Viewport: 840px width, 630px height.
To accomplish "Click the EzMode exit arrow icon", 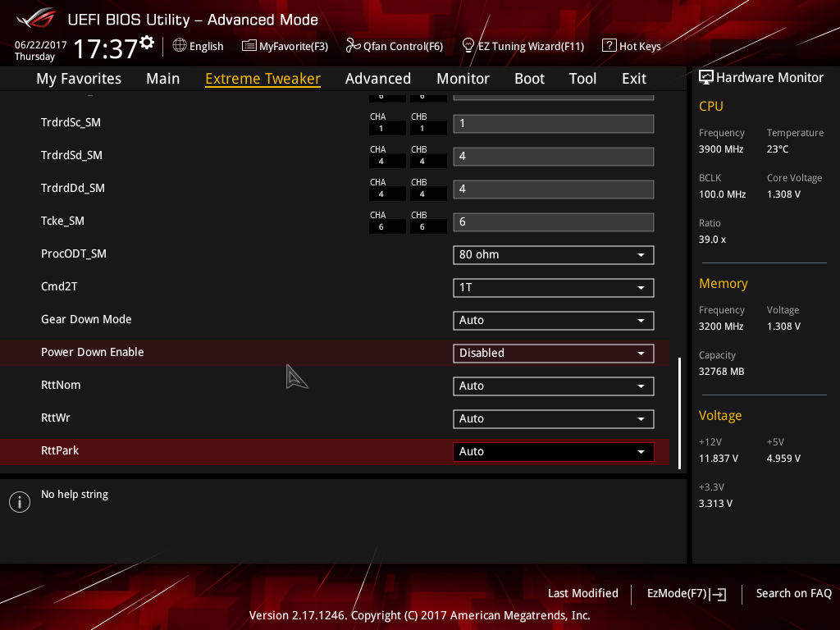I will coord(719,594).
